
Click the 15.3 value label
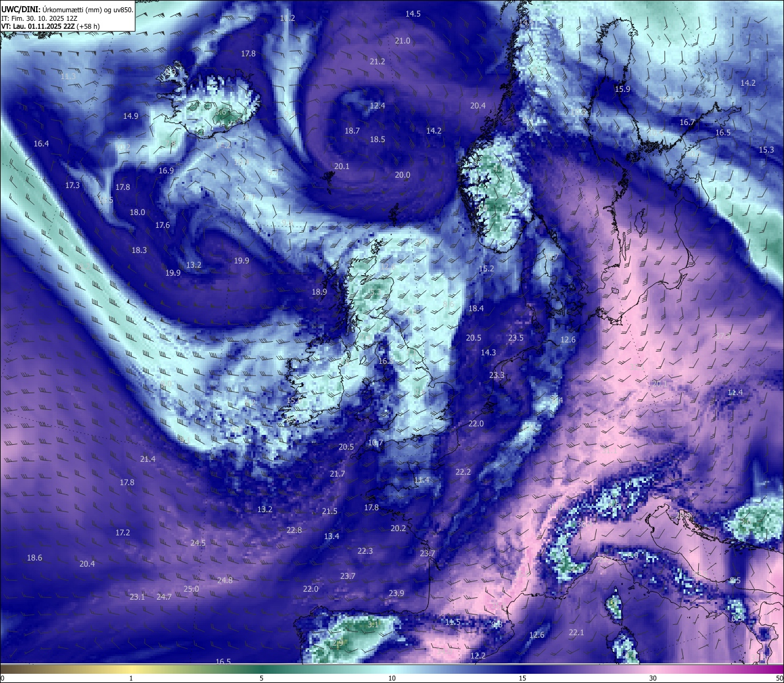(x=766, y=150)
